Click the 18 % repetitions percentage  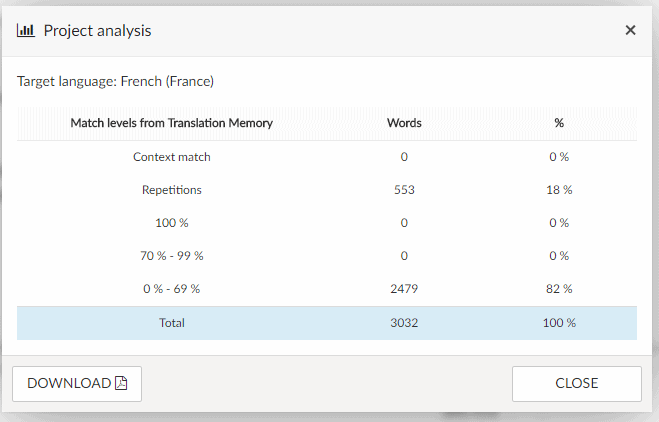(559, 190)
